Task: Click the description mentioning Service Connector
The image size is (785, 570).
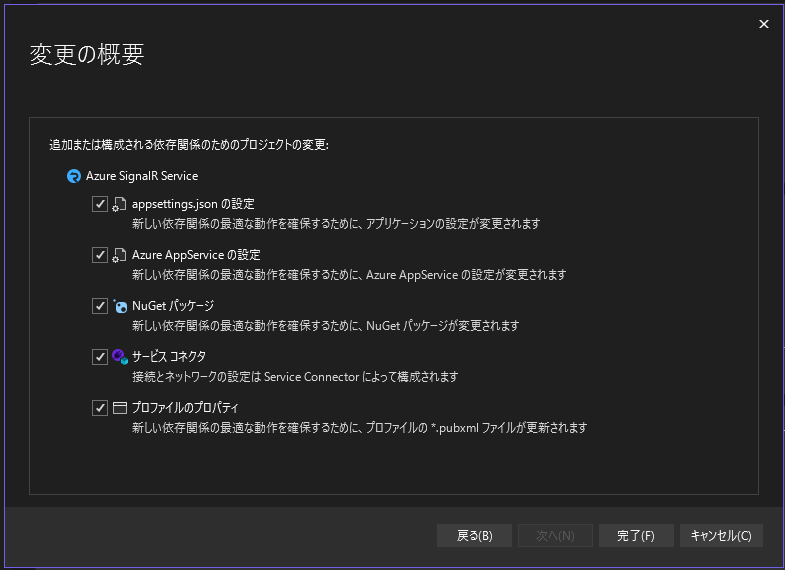Action: coord(295,377)
